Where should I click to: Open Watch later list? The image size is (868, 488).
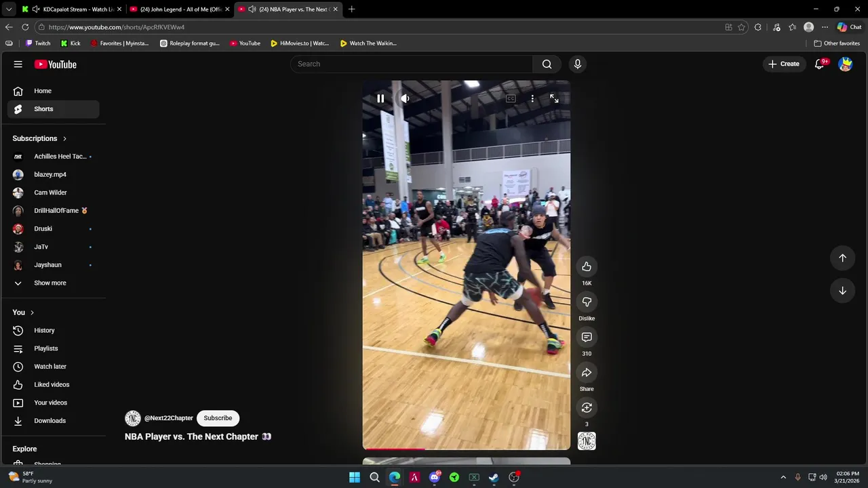pyautogui.click(x=54, y=367)
